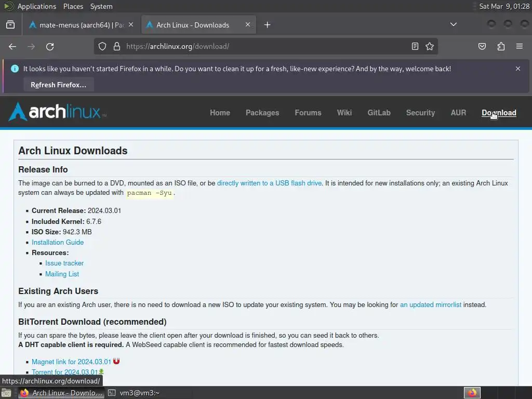This screenshot has width=532, height=399.
Task: Open GitLab from the navbar
Action: coord(379,113)
